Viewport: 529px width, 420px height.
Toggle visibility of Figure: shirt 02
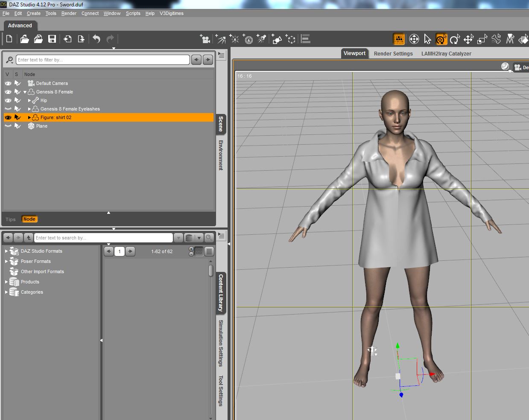tap(8, 117)
